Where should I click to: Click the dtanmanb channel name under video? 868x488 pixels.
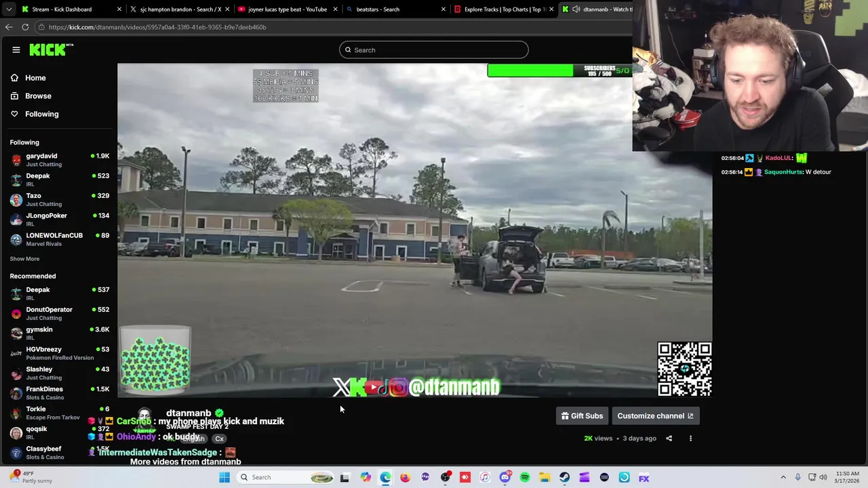pos(189,413)
